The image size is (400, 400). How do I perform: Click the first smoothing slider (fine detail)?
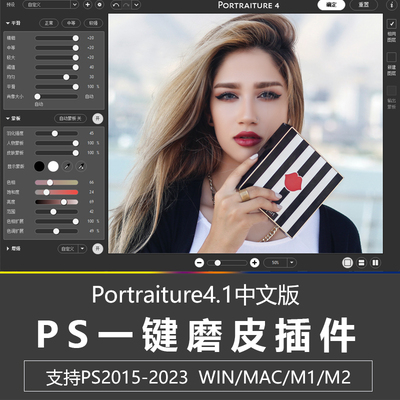tap(57, 38)
